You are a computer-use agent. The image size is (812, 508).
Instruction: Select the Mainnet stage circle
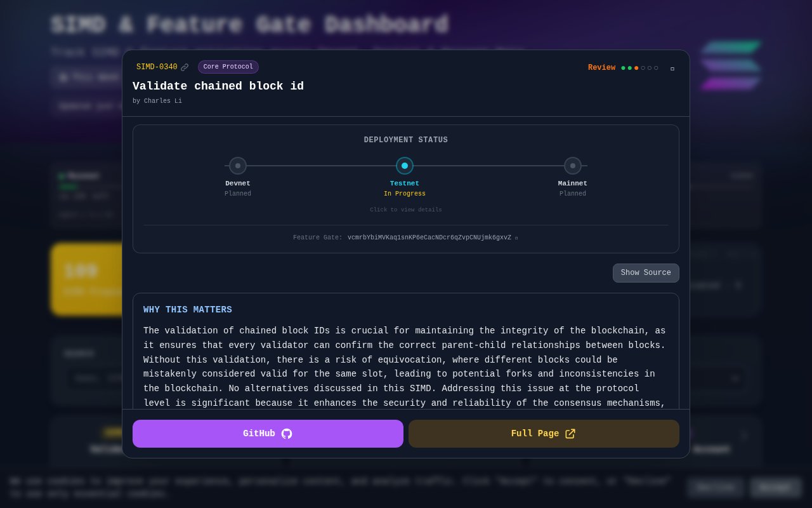pos(573,166)
